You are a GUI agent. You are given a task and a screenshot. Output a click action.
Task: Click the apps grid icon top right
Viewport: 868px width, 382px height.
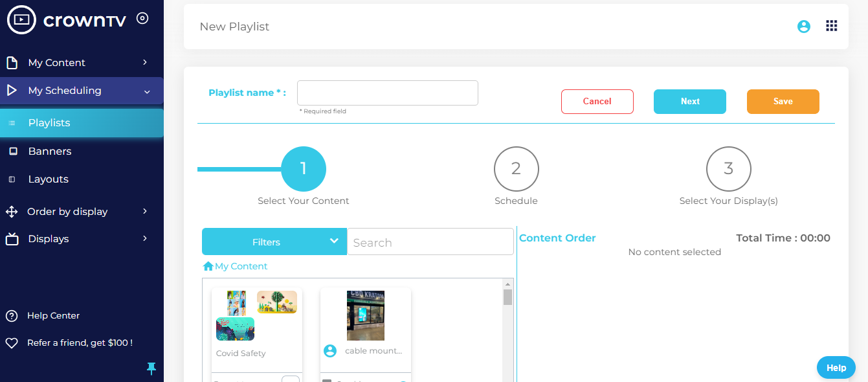coord(832,26)
